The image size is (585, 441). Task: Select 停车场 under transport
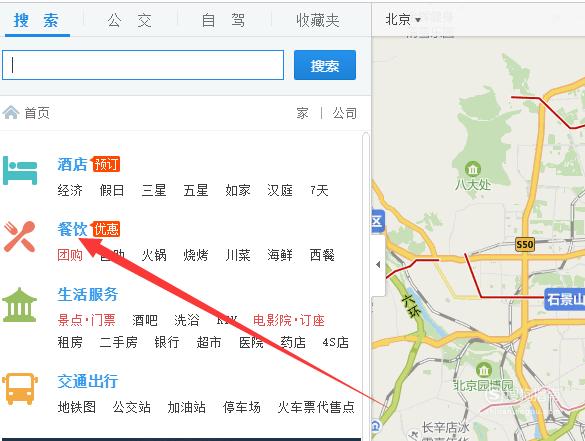pyautogui.click(x=242, y=407)
